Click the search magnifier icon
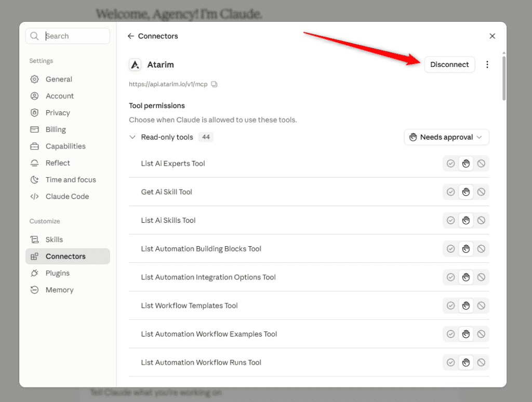 [34, 36]
